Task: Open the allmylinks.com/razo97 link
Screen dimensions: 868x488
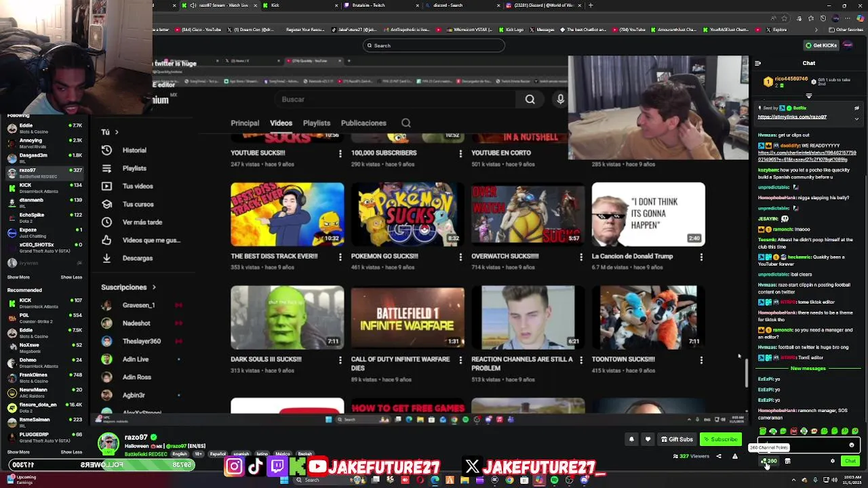Action: (x=791, y=117)
